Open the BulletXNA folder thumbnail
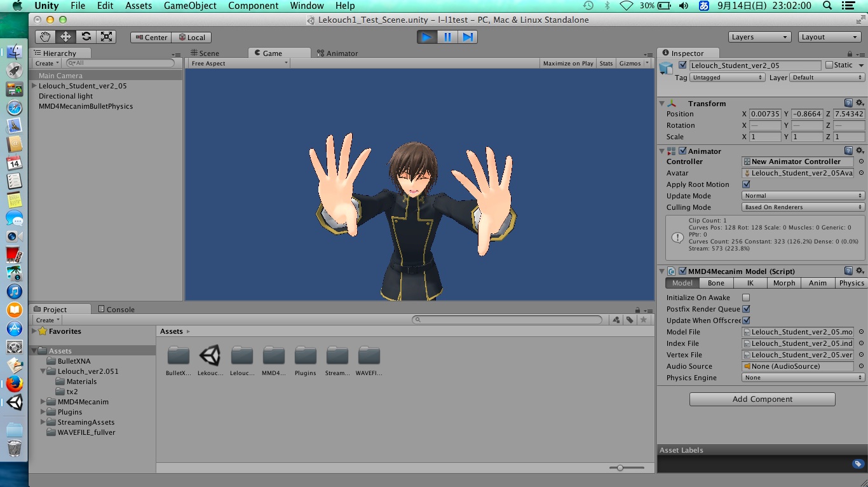The width and height of the screenshot is (868, 487). click(178, 355)
